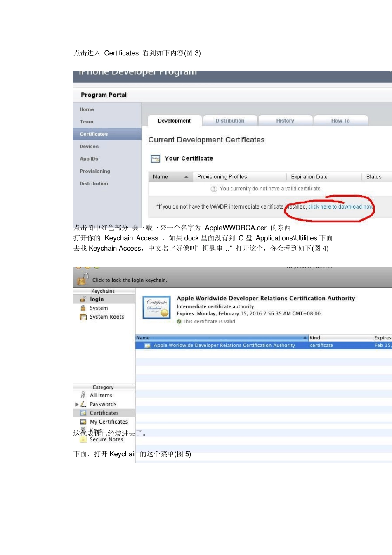
Task: Sort by the Name column arrow in portal
Action: point(186,177)
